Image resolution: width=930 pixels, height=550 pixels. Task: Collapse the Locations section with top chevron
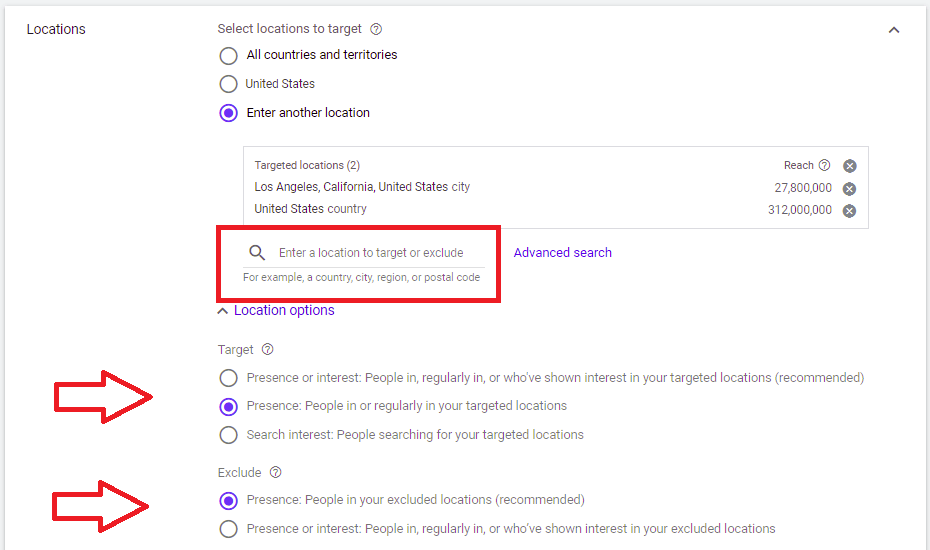tap(894, 30)
